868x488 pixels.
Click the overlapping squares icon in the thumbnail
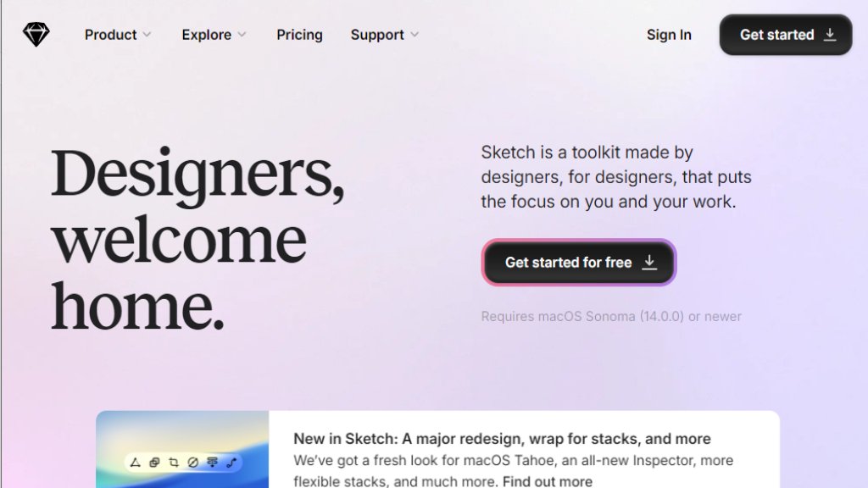point(154,463)
